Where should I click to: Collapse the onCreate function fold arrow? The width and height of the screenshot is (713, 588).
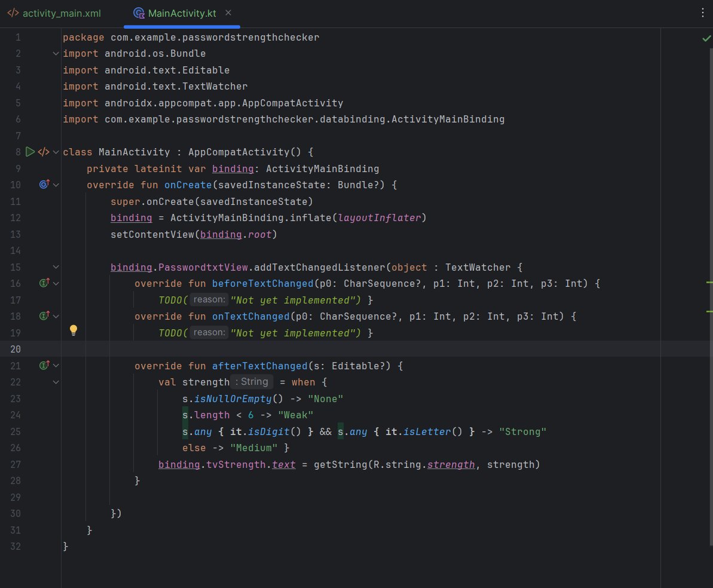tap(56, 185)
